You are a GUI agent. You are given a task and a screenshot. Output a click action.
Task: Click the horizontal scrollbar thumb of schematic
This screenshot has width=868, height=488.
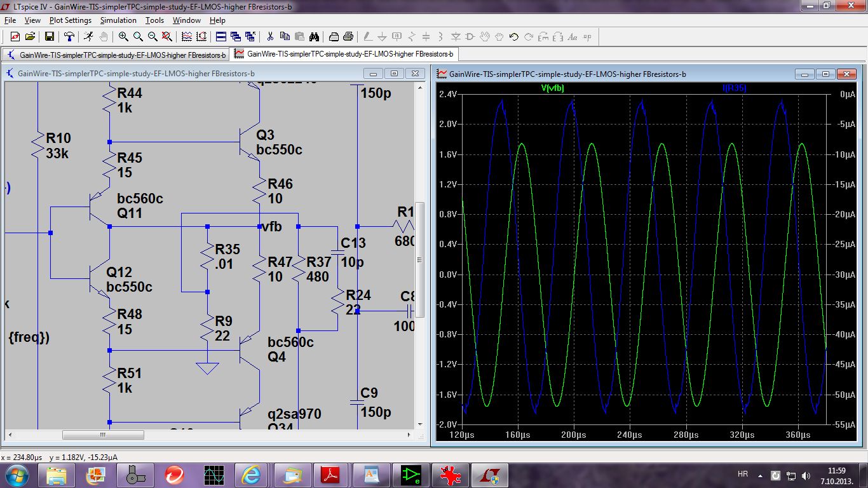103,435
